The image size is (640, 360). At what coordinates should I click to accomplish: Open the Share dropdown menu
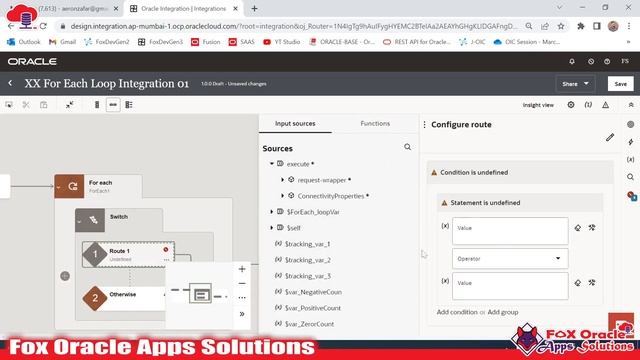click(575, 84)
